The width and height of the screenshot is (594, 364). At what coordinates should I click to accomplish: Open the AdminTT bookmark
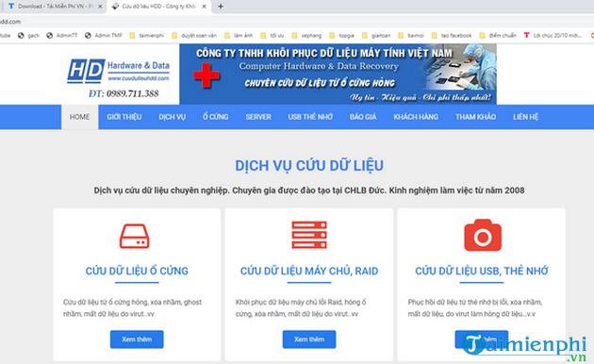62,35
